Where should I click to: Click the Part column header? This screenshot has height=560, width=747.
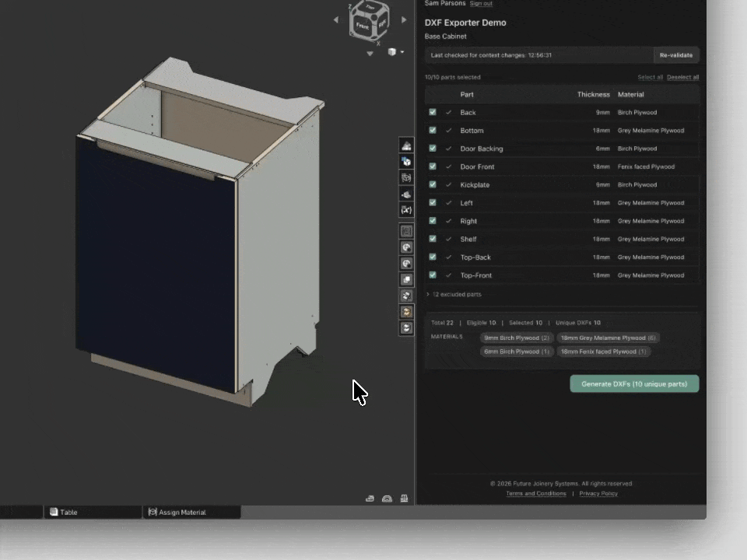[x=467, y=94]
